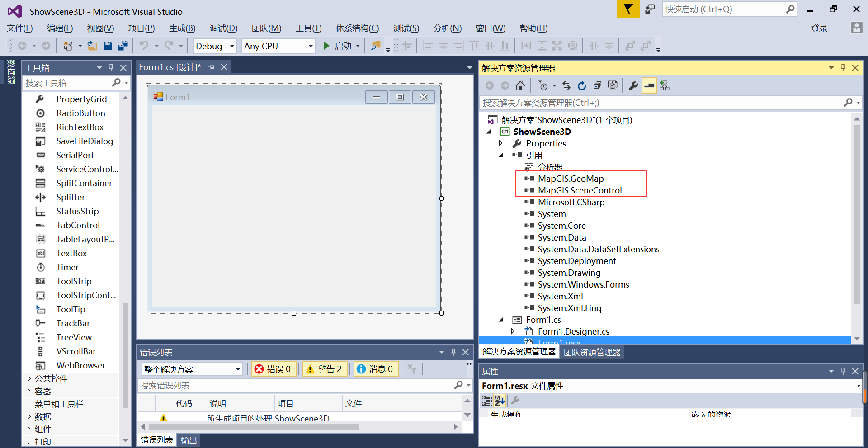Click the Pending Changes Filter clock icon
Viewport: 868px width, 448px height.
point(543,85)
